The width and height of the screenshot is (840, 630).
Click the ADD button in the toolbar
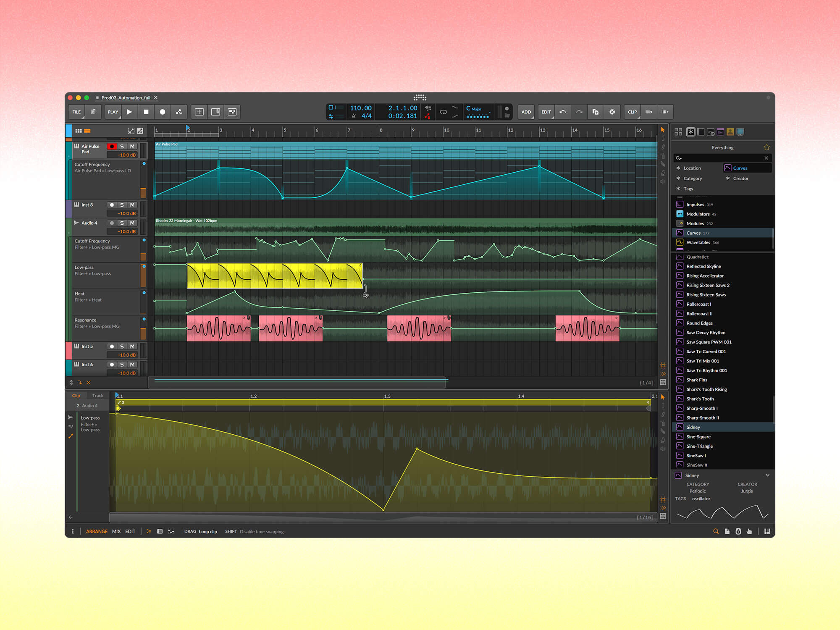(x=526, y=112)
